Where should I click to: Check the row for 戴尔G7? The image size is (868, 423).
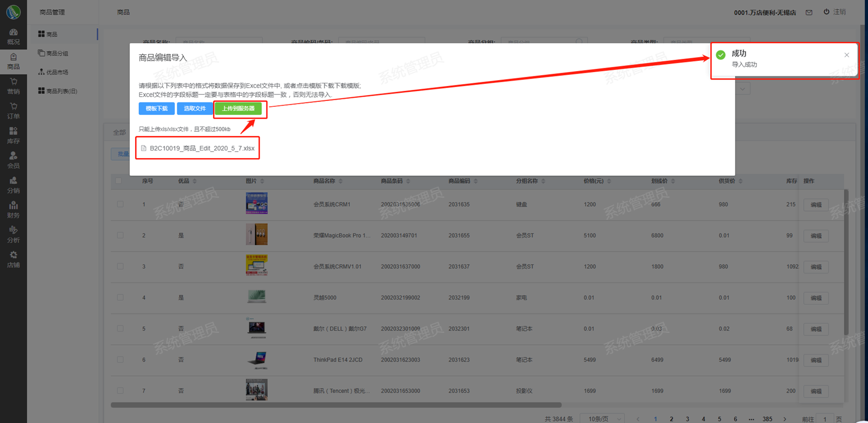(x=120, y=328)
